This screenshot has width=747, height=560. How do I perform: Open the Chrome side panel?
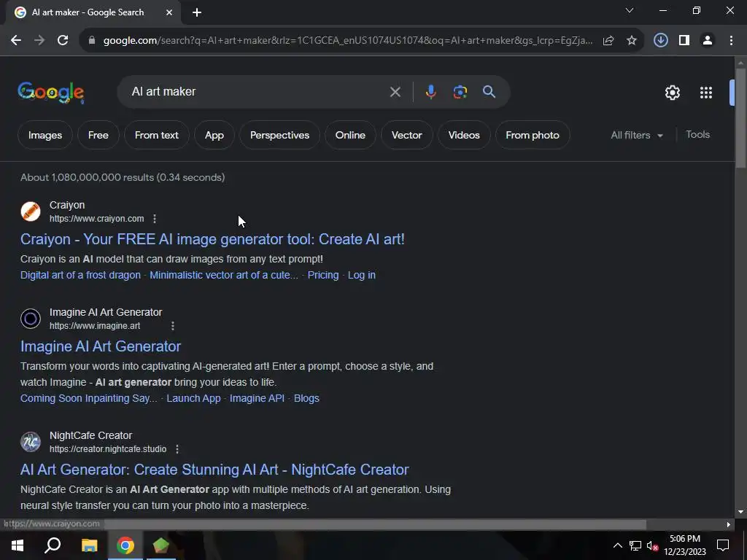684,41
